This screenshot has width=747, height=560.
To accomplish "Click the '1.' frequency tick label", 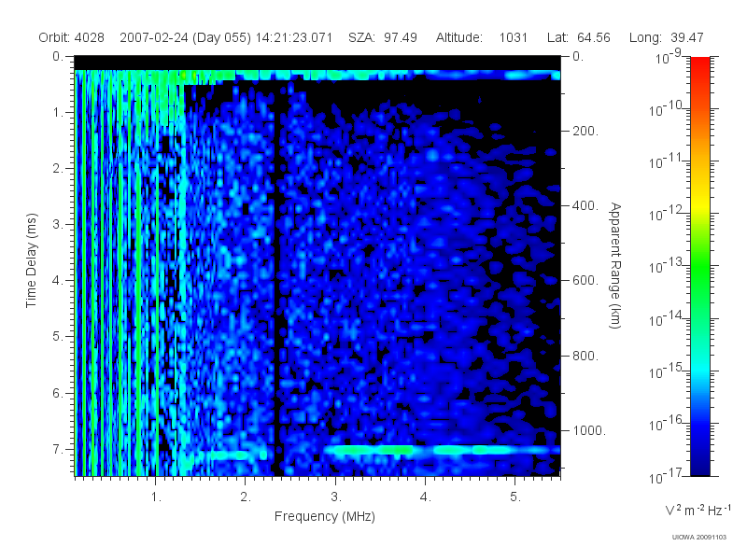I will click(156, 497).
